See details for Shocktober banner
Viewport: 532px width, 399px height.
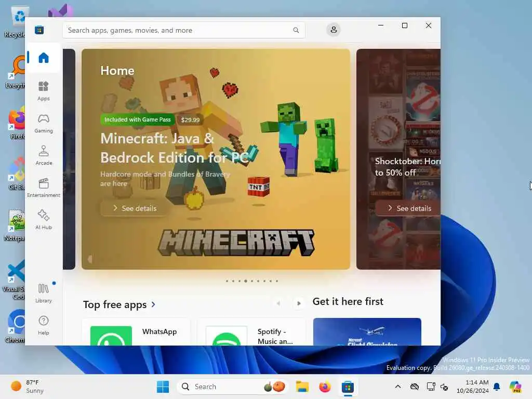click(408, 208)
